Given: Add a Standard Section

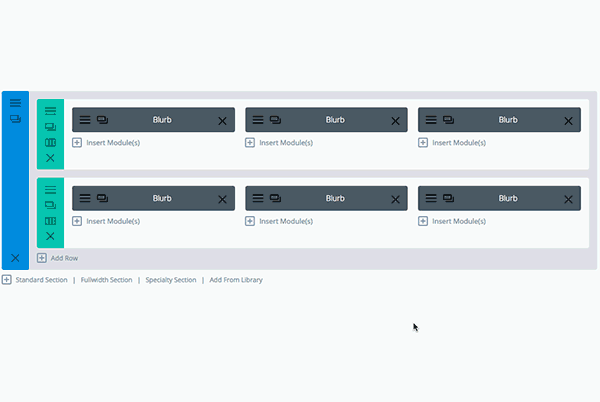Looking at the screenshot, I should [41, 280].
